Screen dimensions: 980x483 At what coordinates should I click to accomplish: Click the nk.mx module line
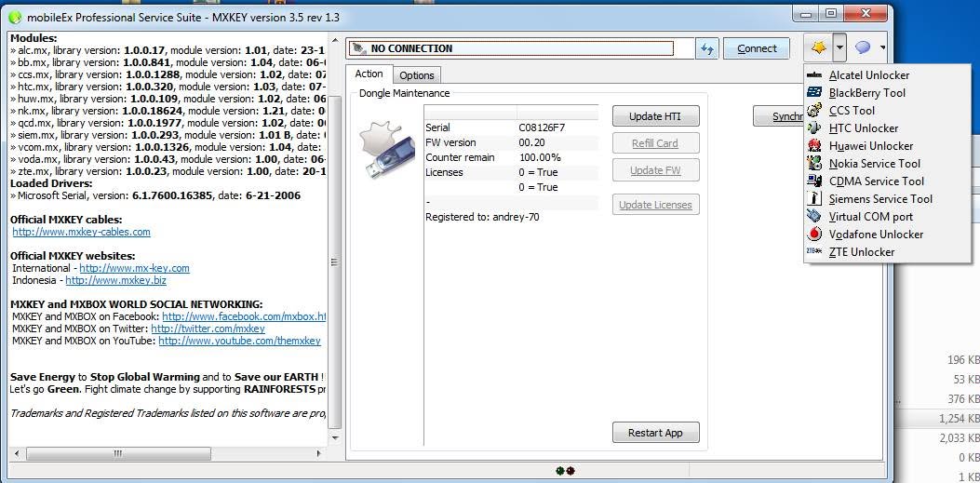tap(168, 111)
